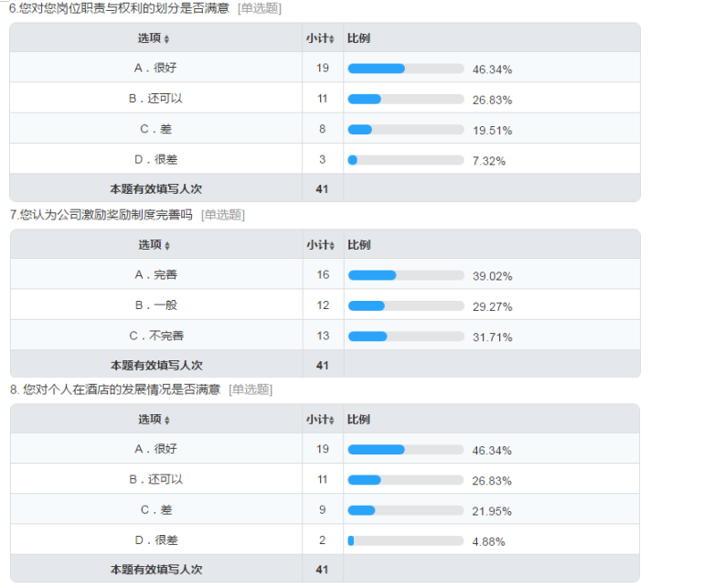Click the 21.95% bar for question 8 C.差
This screenshot has width=703, height=588.
pos(406,510)
